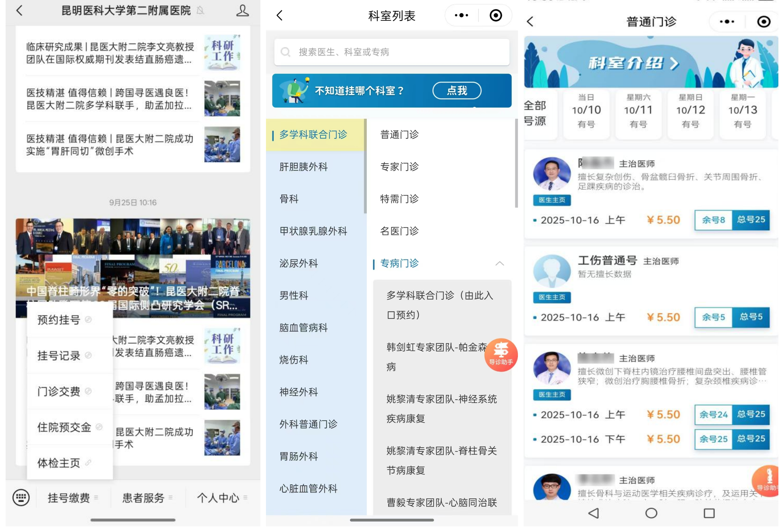Tap the circle target icon on 普通门诊 page

(764, 22)
